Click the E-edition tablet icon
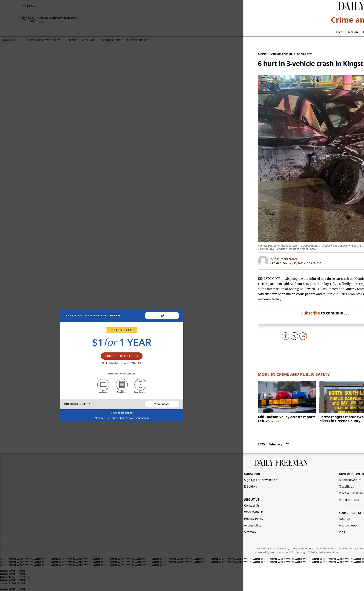 pyautogui.click(x=122, y=385)
